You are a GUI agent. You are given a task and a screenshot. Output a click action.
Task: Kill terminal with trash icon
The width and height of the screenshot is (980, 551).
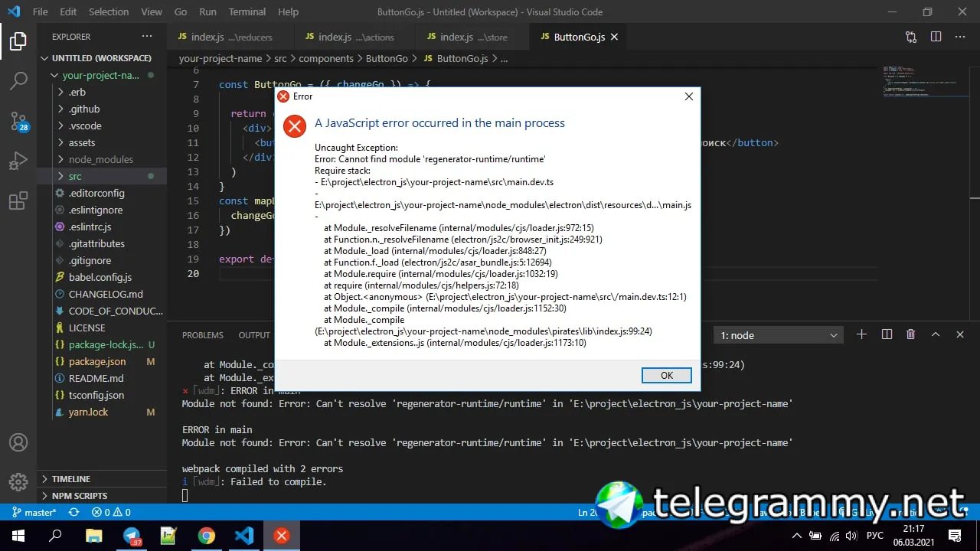[x=911, y=334]
